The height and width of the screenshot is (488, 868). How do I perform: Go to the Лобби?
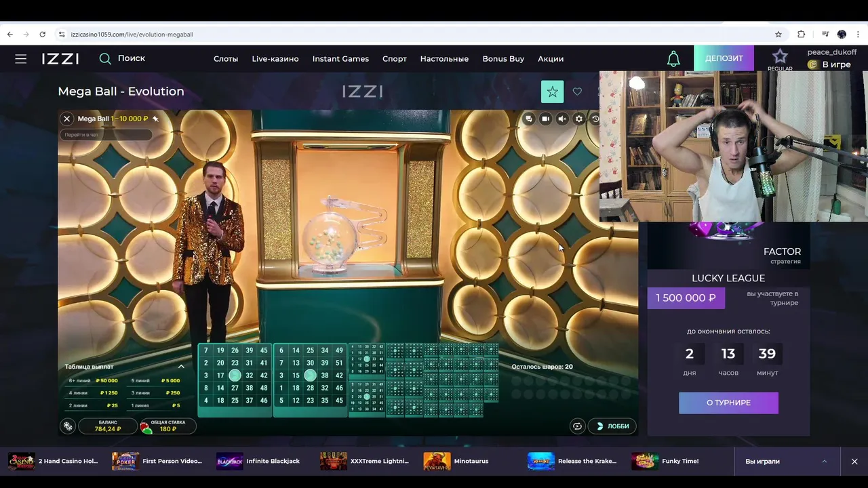click(612, 426)
